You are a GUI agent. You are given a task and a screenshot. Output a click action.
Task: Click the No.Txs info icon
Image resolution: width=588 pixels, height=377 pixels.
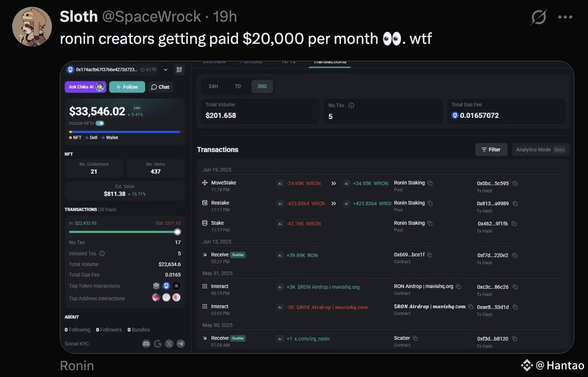click(x=351, y=105)
